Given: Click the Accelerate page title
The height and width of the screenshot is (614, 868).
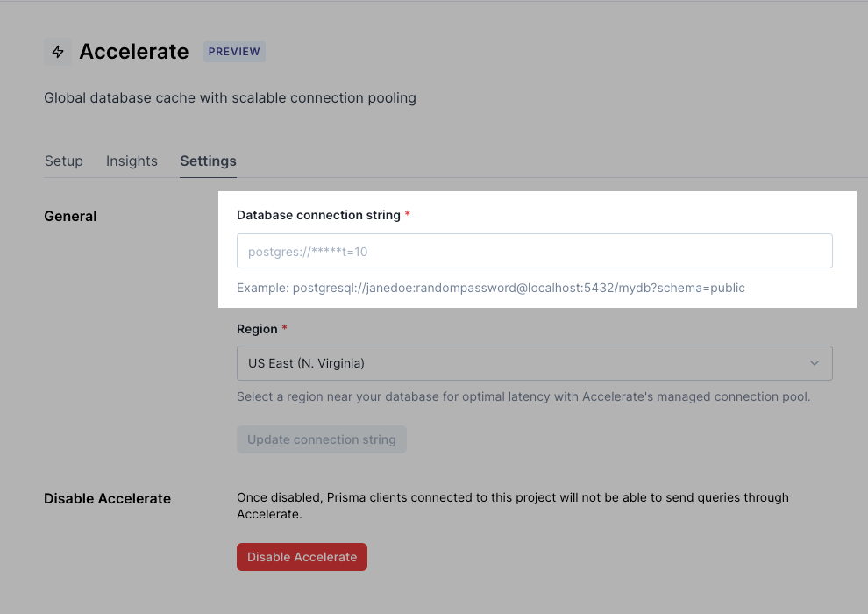Looking at the screenshot, I should (x=133, y=52).
